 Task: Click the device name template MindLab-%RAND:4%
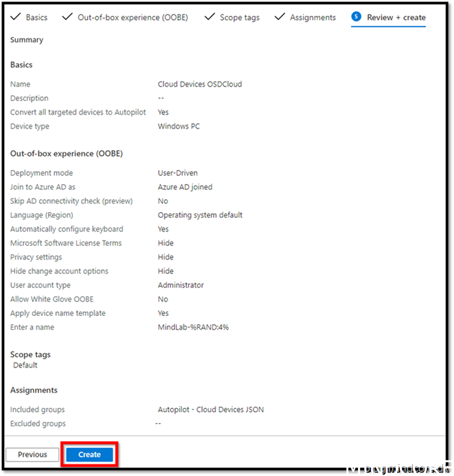[193, 327]
